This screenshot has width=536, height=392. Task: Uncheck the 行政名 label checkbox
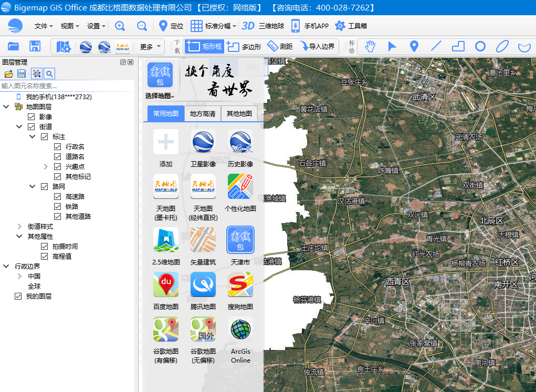(57, 146)
